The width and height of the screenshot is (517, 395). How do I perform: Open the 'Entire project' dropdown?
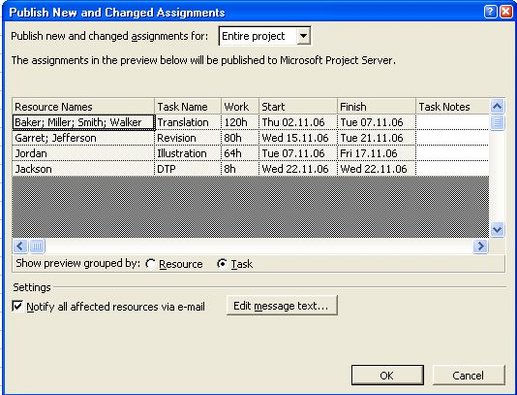click(x=303, y=36)
